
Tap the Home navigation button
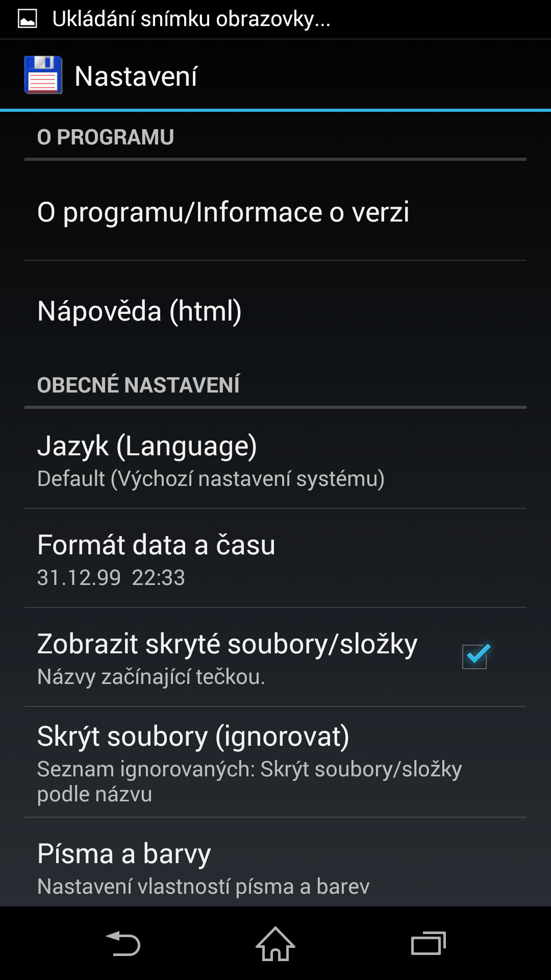[x=275, y=943]
